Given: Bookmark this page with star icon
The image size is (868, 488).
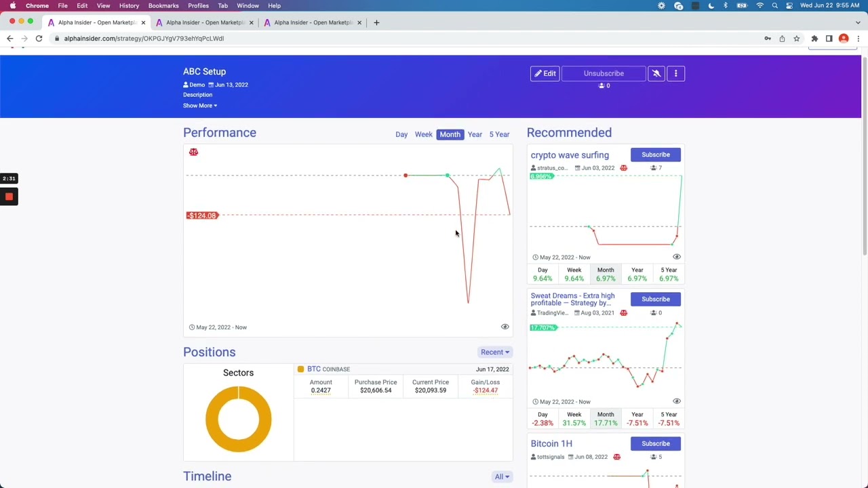Looking at the screenshot, I should (x=796, y=39).
